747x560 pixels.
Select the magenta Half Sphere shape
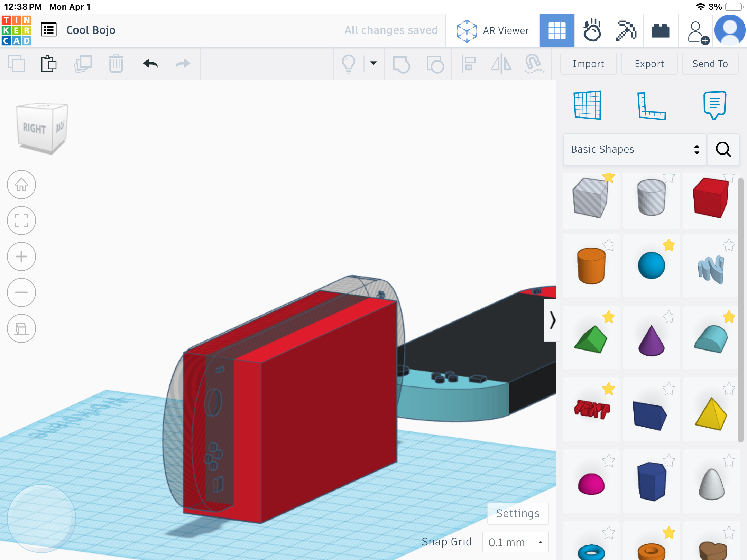point(591,484)
